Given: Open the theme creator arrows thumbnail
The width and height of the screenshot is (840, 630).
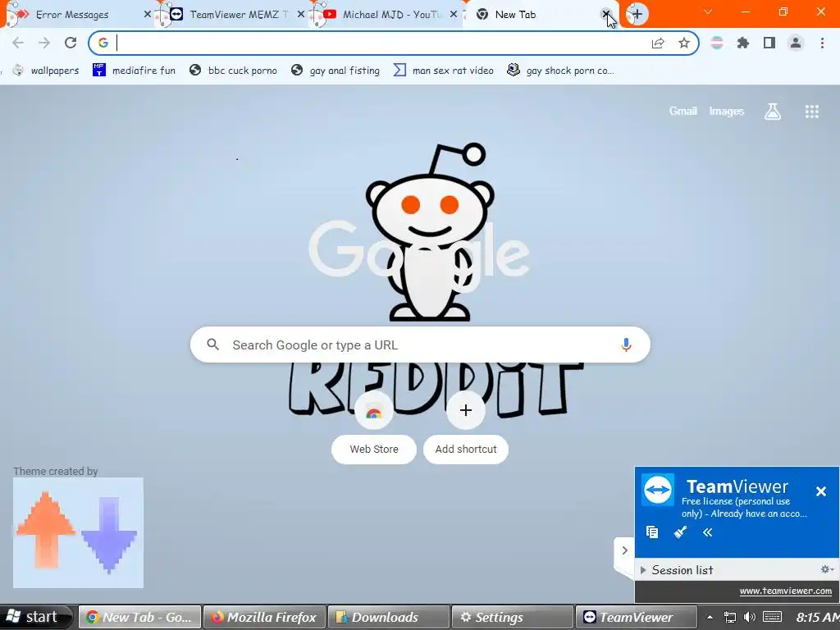Looking at the screenshot, I should [78, 532].
